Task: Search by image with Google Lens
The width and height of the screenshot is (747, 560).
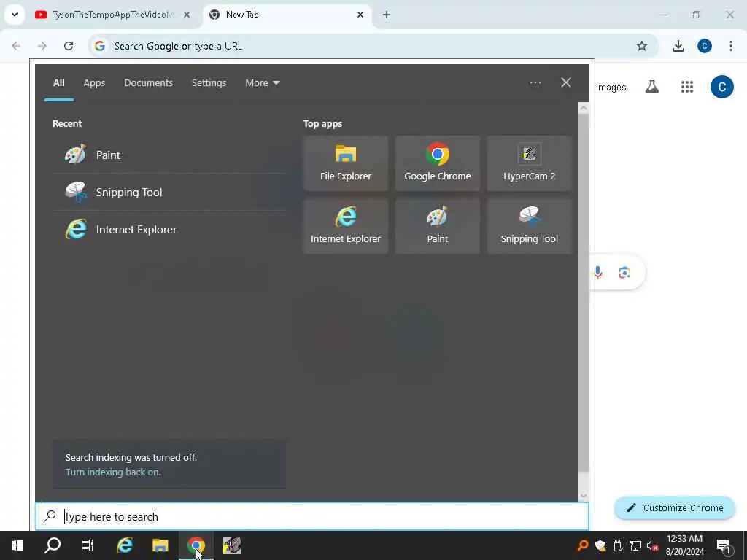Action: click(x=624, y=273)
